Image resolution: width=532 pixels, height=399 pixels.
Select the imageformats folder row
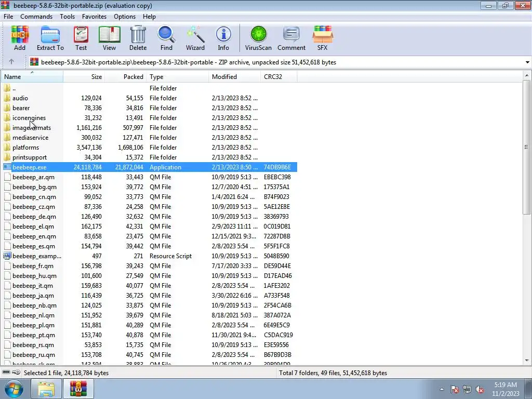click(x=149, y=128)
